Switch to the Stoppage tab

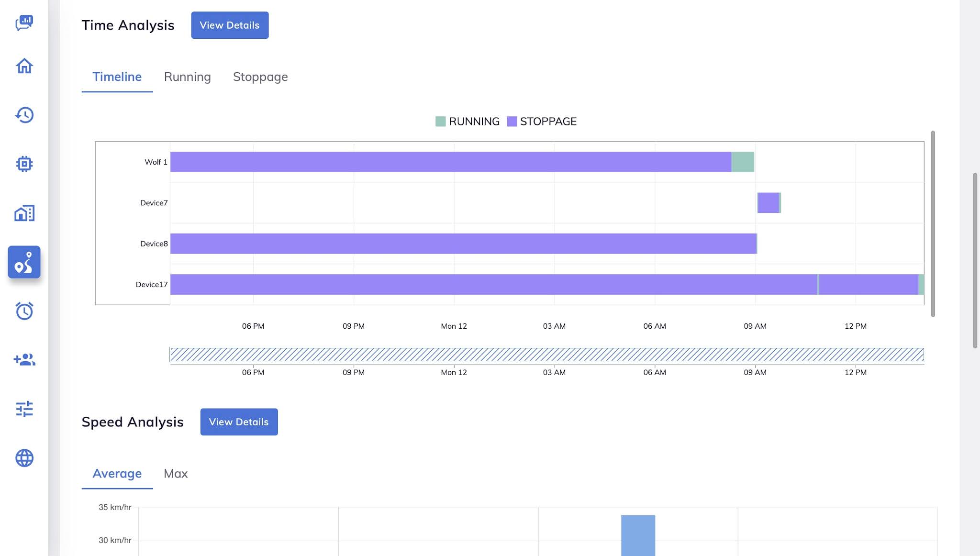click(260, 77)
